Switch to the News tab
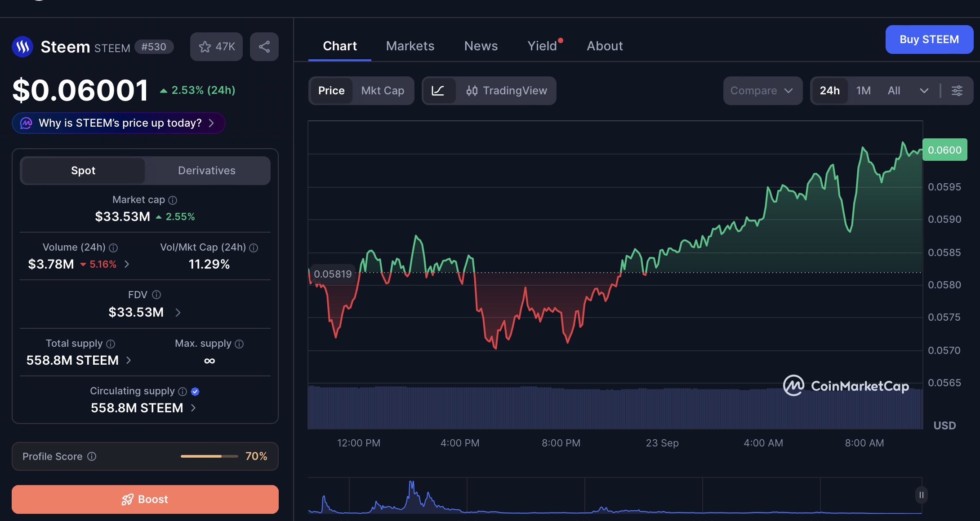Screen dimensions: 980x521 click(481, 46)
